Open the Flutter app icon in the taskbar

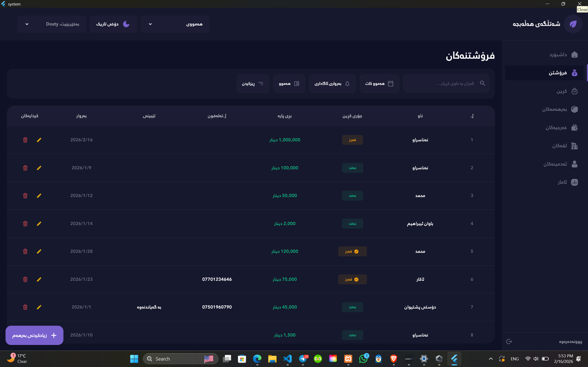click(454, 359)
